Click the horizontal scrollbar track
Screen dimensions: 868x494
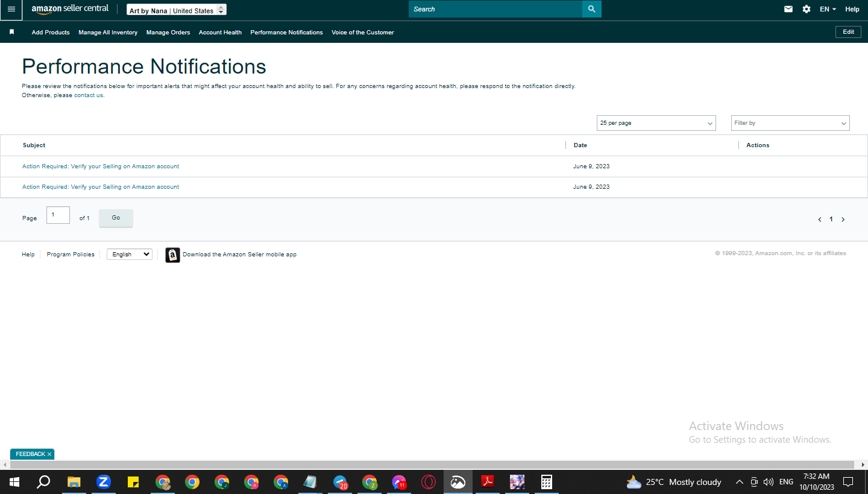[x=432, y=464]
